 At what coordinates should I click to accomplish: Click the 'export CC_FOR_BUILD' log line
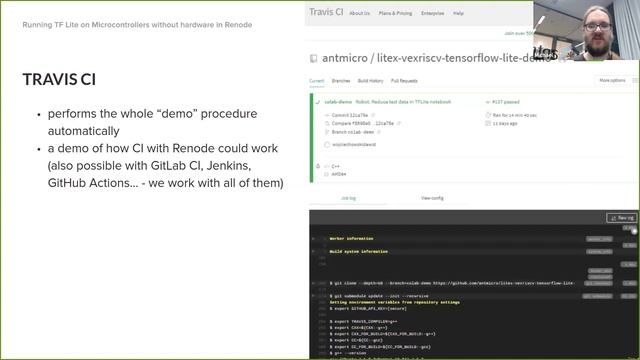380,347
